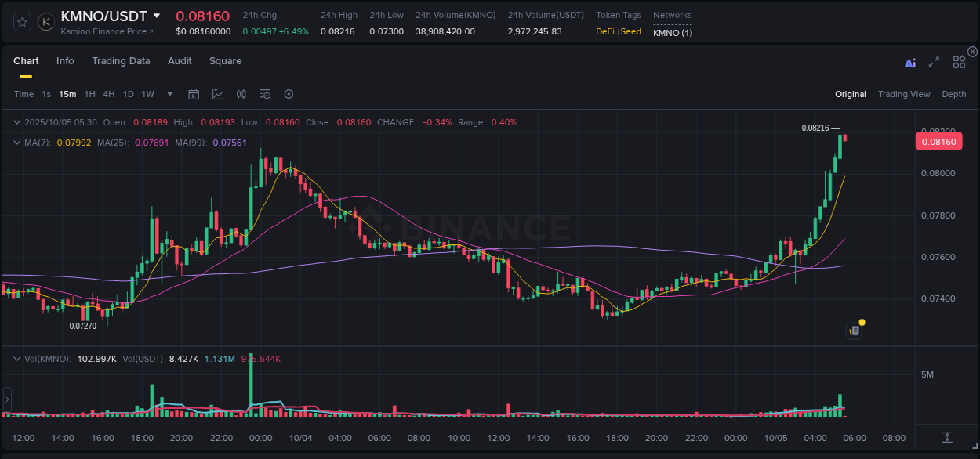Open the go-to-date calendar tool
Viewport: 980px width, 459px height.
[194, 94]
